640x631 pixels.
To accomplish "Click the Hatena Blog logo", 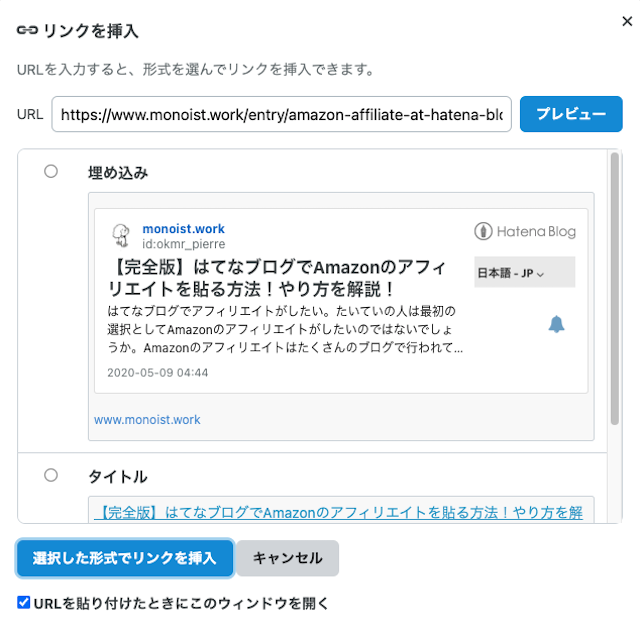I will [x=524, y=231].
